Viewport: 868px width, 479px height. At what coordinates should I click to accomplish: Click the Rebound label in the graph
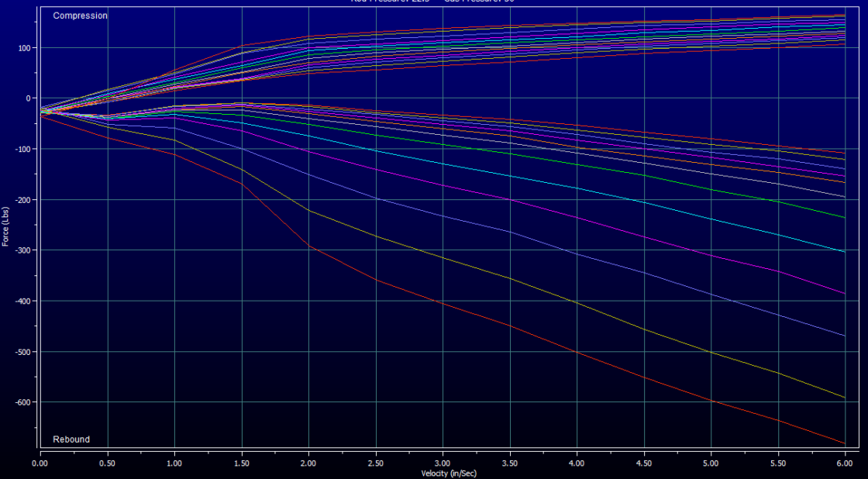pyautogui.click(x=71, y=439)
